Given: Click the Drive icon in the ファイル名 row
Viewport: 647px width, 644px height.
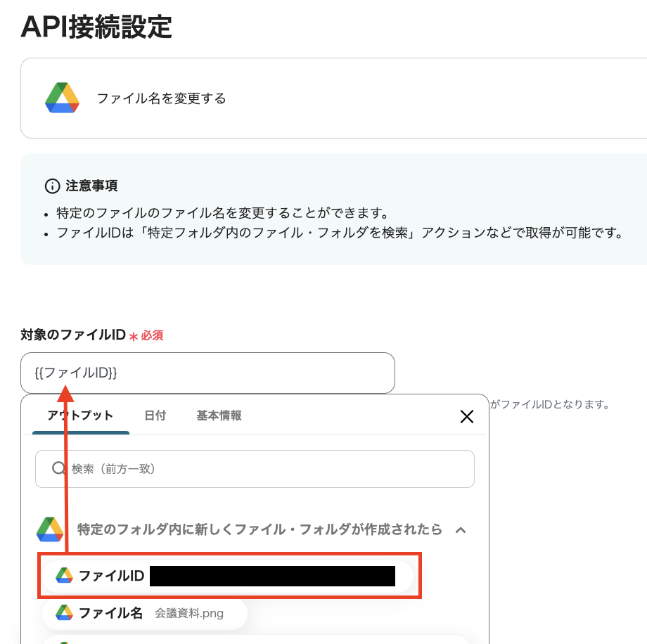Looking at the screenshot, I should [64, 613].
